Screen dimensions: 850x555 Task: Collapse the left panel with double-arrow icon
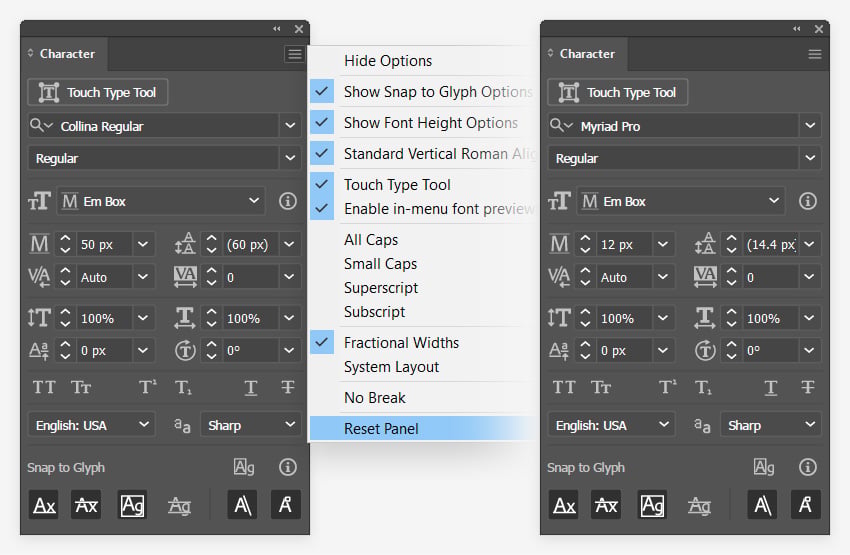tap(277, 29)
